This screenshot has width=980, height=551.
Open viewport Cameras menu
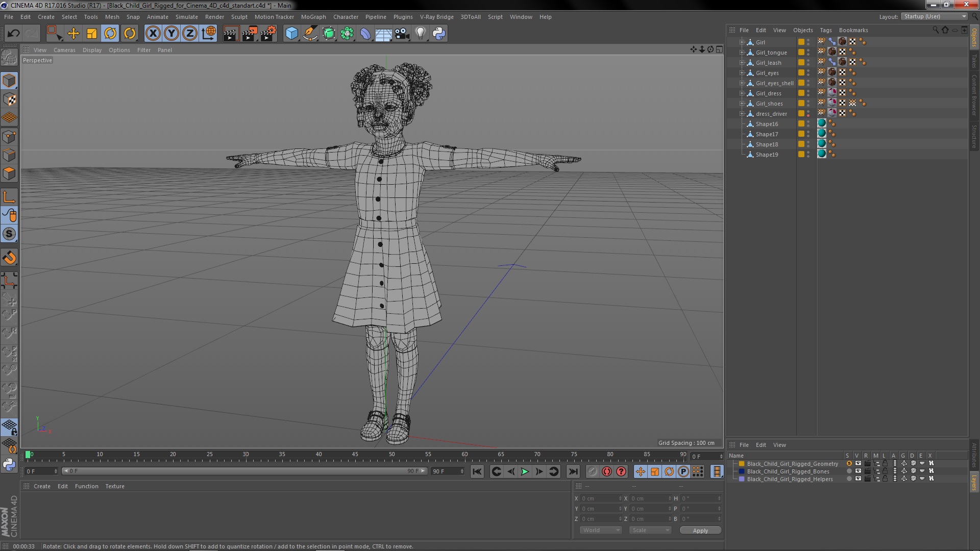pyautogui.click(x=64, y=50)
